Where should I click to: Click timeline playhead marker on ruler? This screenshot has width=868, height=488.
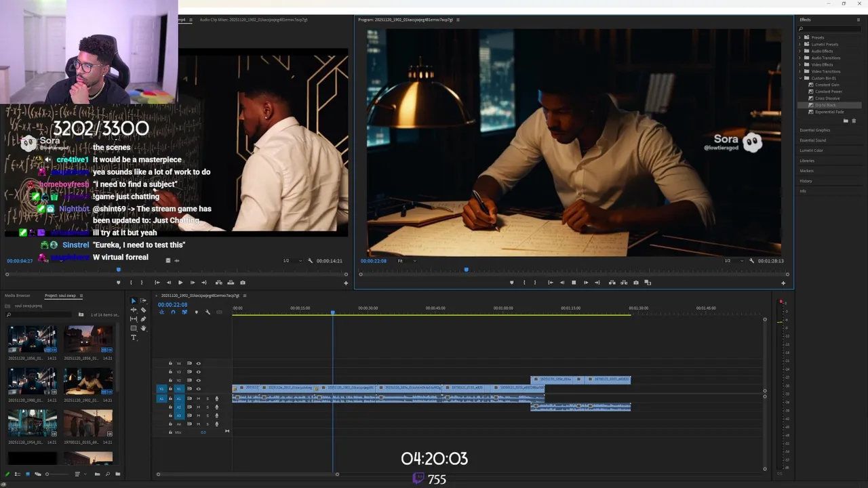point(332,312)
